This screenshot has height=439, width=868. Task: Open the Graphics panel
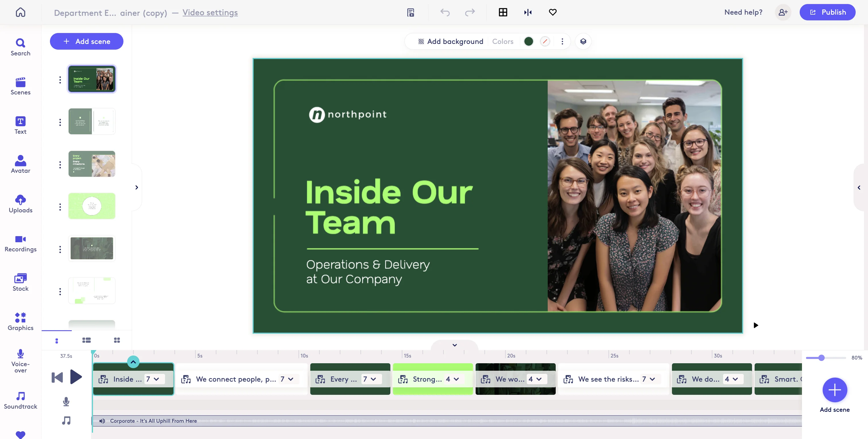click(x=20, y=321)
